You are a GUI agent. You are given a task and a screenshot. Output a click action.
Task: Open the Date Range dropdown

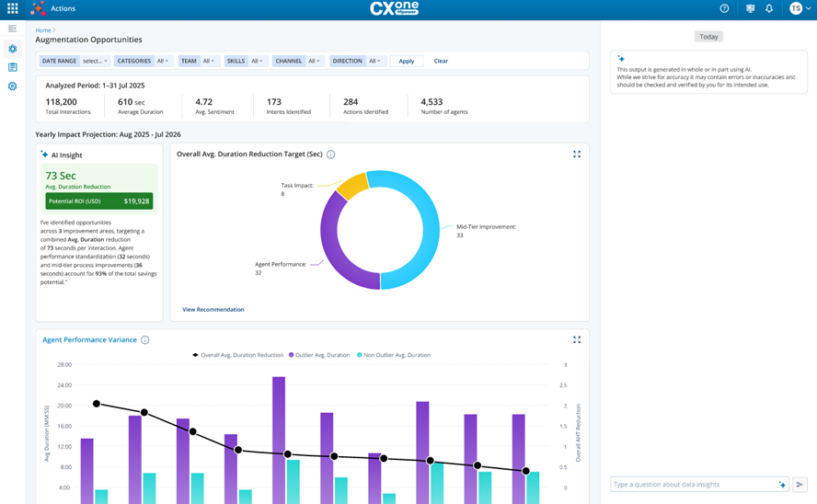94,62
